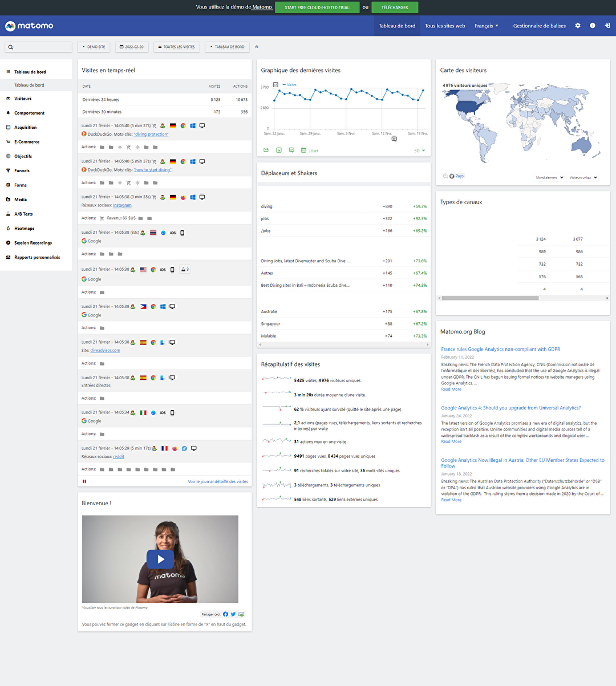Click the horizontal scrollbar in Types de canaux
This screenshot has height=686, width=616.
pyautogui.click(x=490, y=298)
